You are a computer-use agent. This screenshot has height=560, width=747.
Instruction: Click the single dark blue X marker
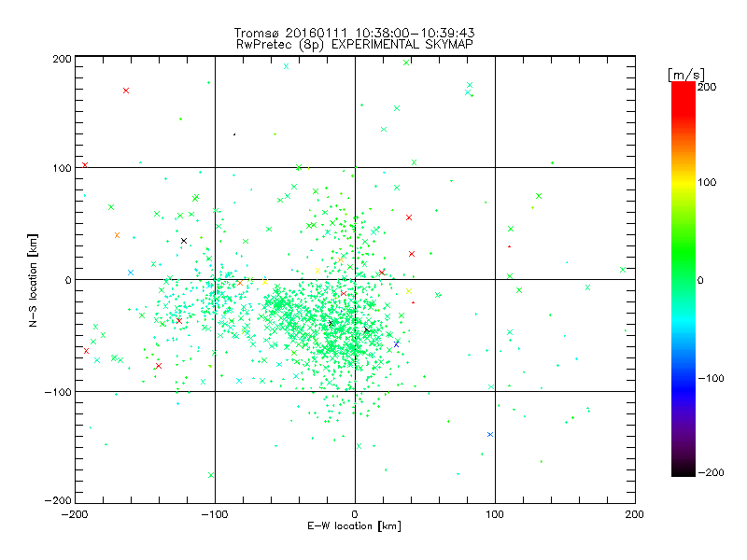396,344
